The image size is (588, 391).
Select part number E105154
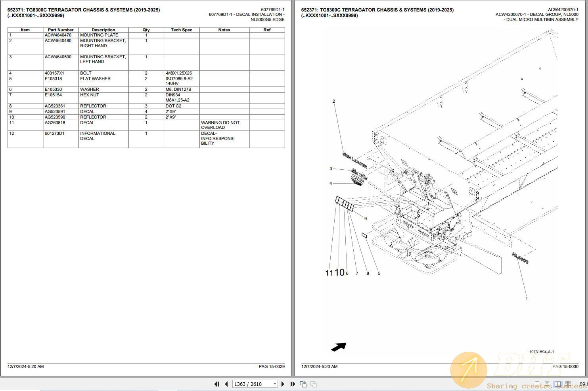pos(53,95)
